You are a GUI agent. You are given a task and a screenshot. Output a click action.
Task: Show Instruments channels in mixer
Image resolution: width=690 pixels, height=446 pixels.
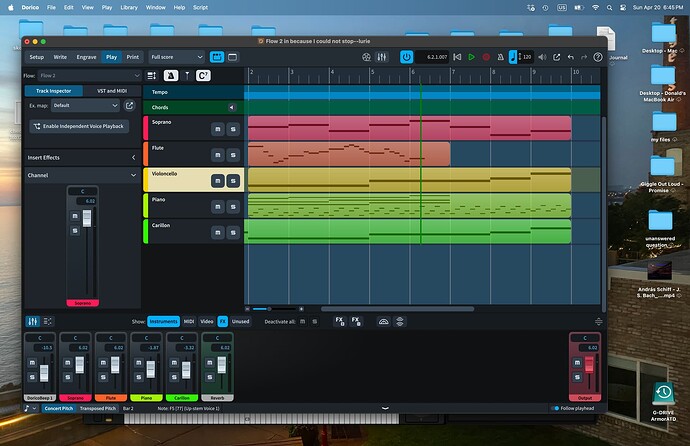pos(163,322)
